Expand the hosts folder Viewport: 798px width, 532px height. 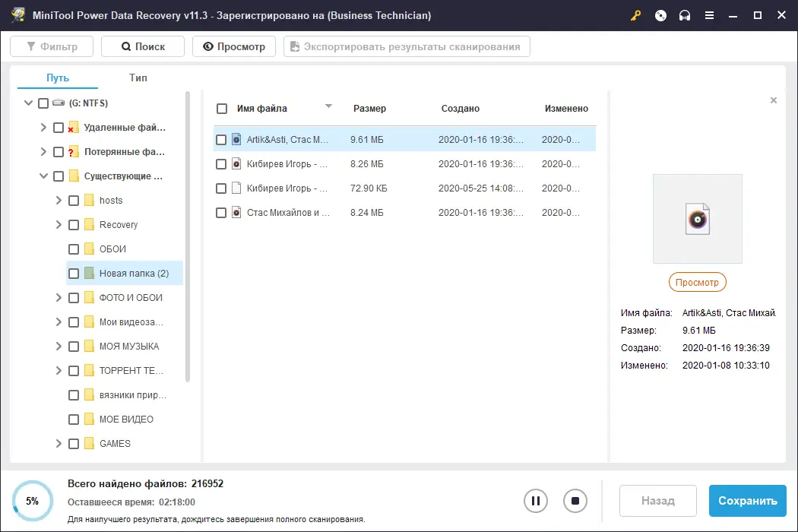pyautogui.click(x=59, y=200)
